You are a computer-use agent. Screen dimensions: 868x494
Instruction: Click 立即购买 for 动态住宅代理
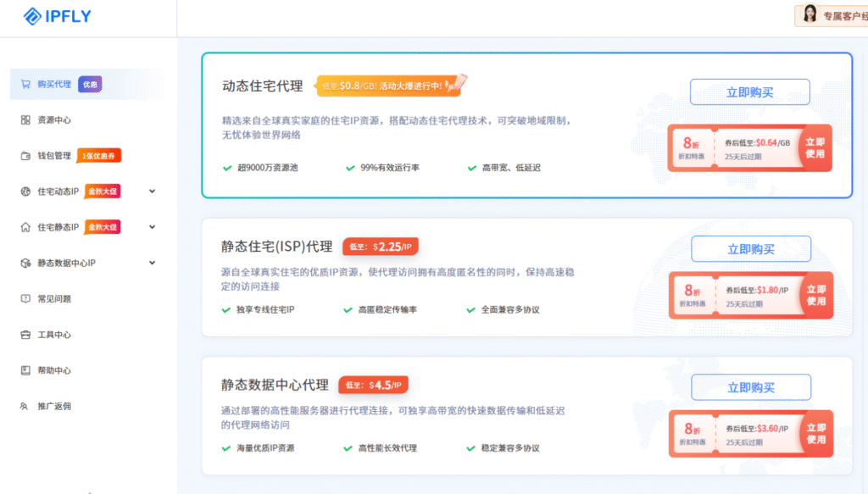click(x=749, y=92)
